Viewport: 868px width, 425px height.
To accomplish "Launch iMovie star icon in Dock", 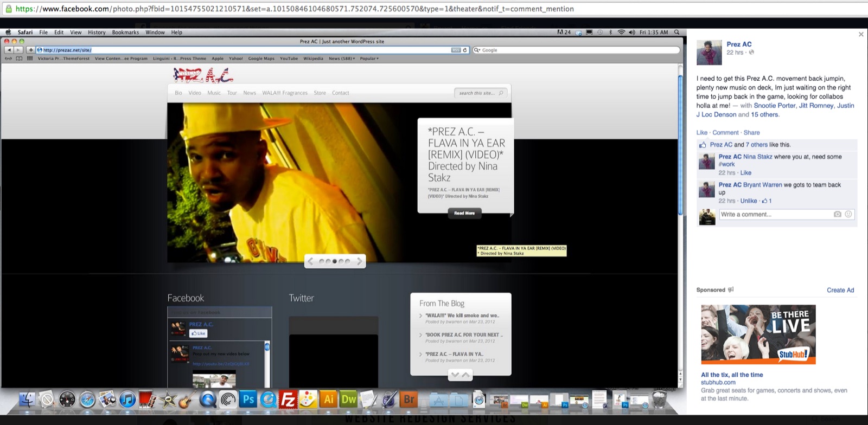I will tap(168, 400).
